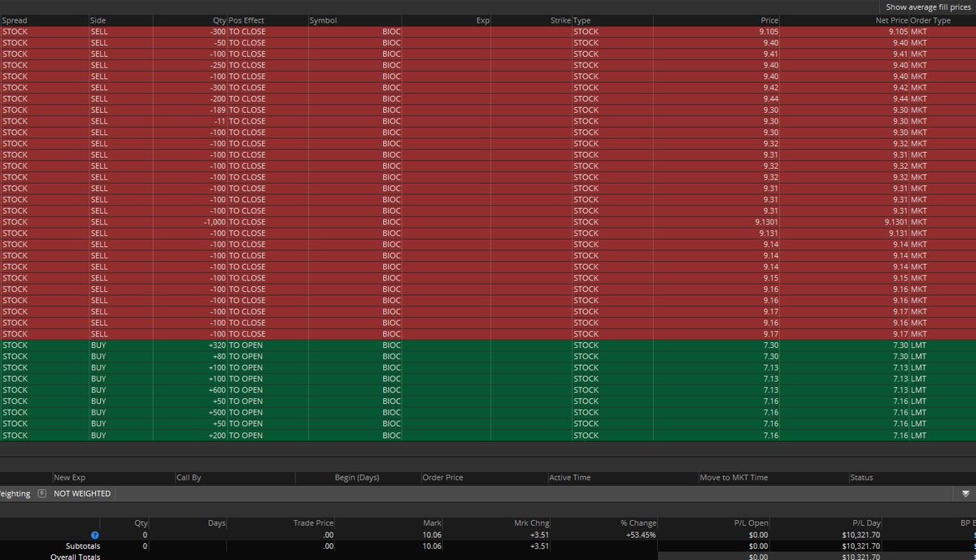
Task: Click the Show average fill prices button
Action: [x=928, y=7]
